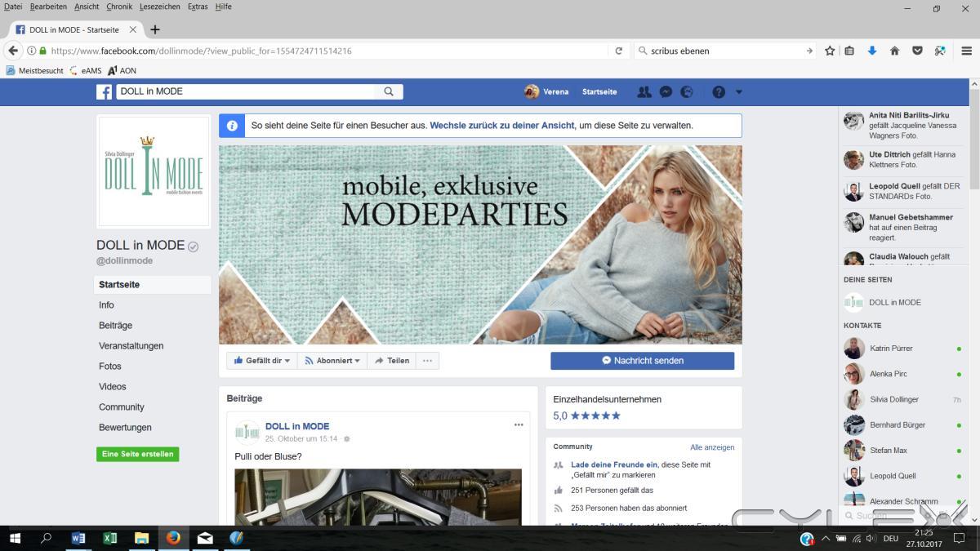Open a new browser tab

(155, 29)
